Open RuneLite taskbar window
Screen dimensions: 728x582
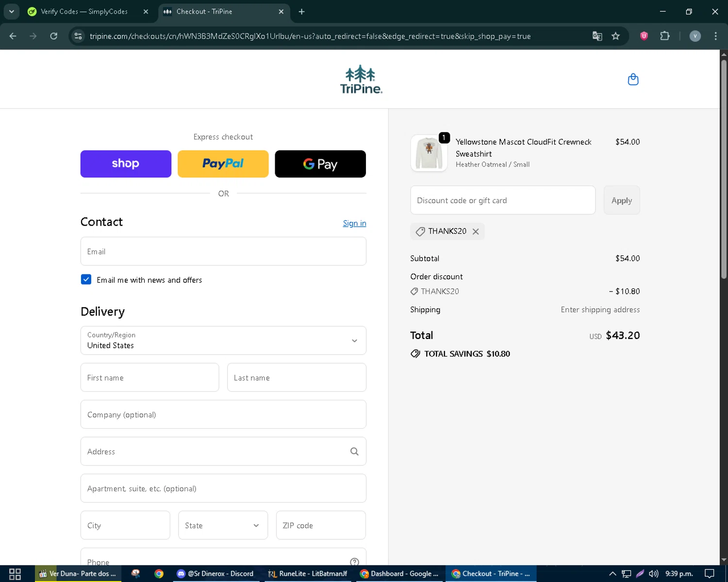click(x=308, y=574)
